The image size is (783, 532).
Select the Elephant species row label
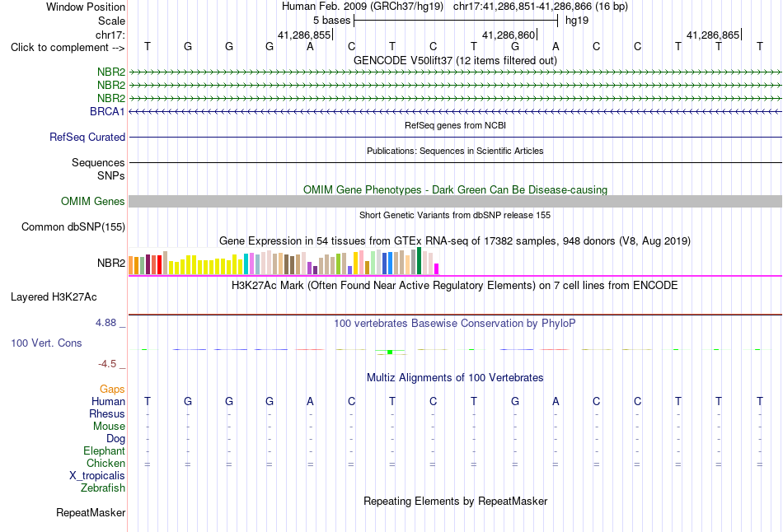105,450
